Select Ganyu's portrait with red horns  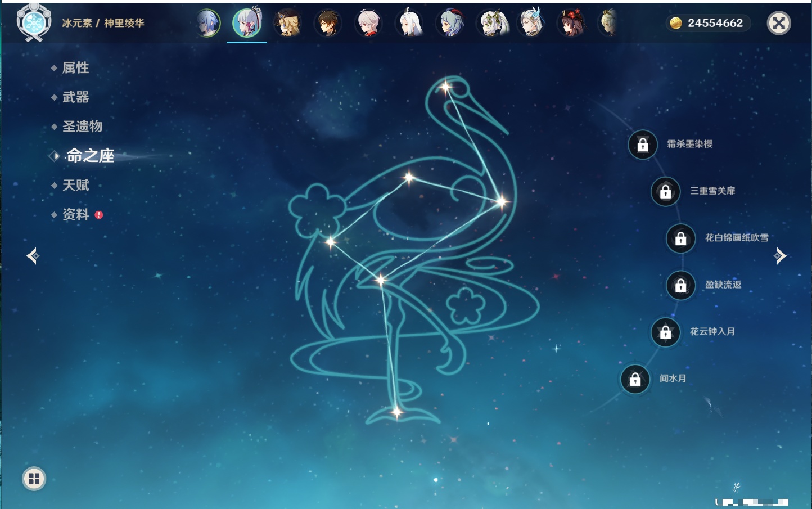tap(450, 23)
